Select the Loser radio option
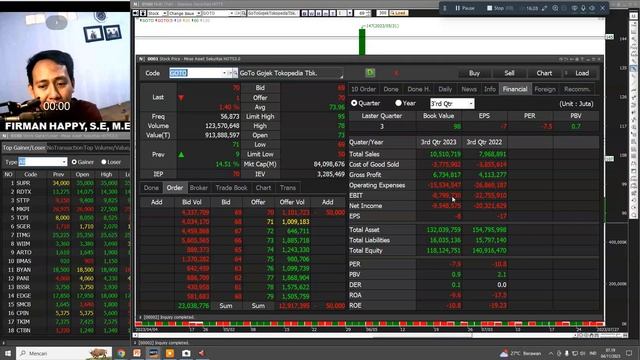Viewport: 640px width, 360px height. click(104, 162)
